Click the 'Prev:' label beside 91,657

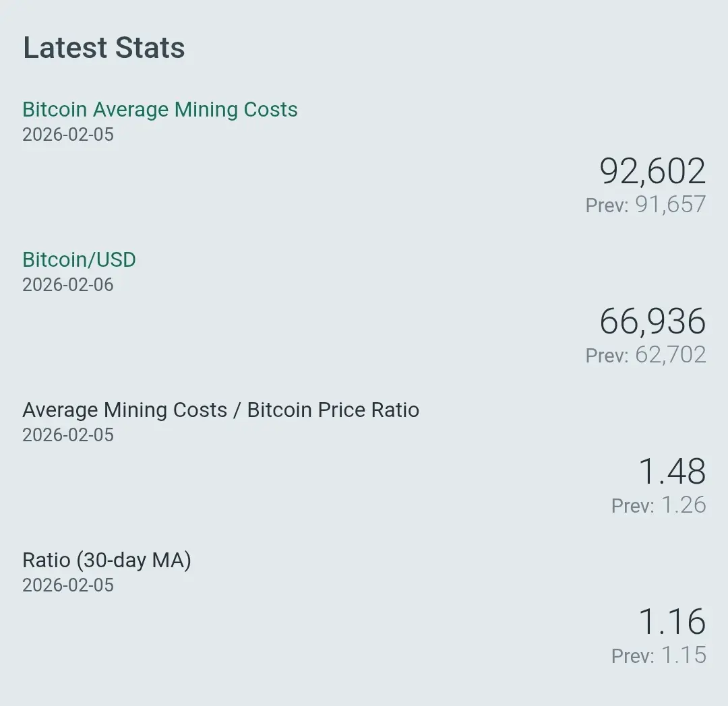(607, 205)
